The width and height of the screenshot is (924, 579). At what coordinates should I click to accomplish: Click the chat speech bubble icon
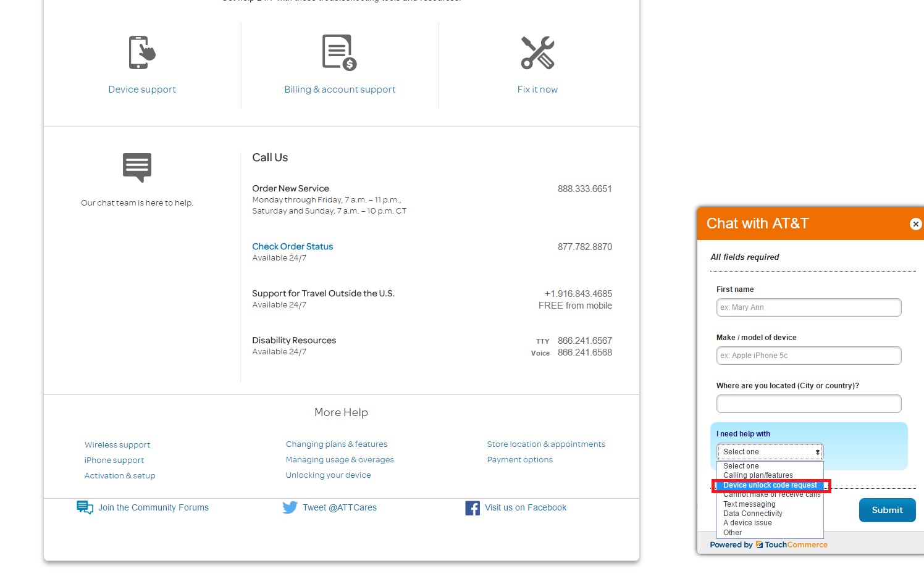(x=137, y=167)
